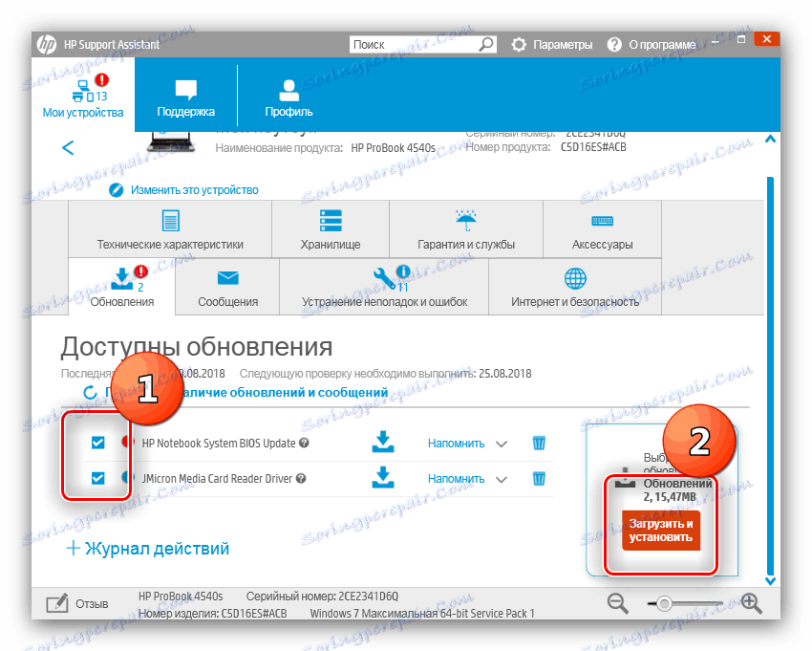
Task: Download JMicron Media Card Reader Driver
Action: coord(383,478)
